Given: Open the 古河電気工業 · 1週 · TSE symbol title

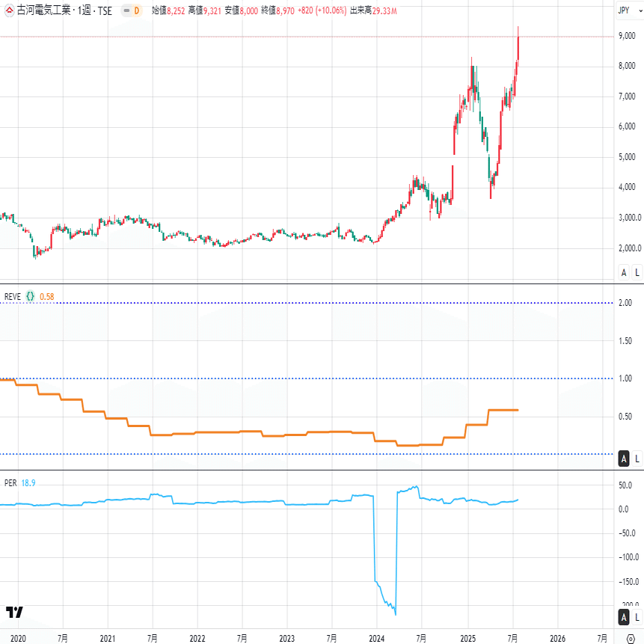Looking at the screenshot, I should click(x=64, y=10).
